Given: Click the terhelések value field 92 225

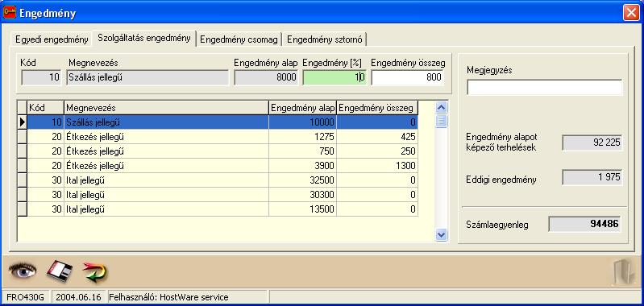Looking at the screenshot, I should [x=592, y=143].
